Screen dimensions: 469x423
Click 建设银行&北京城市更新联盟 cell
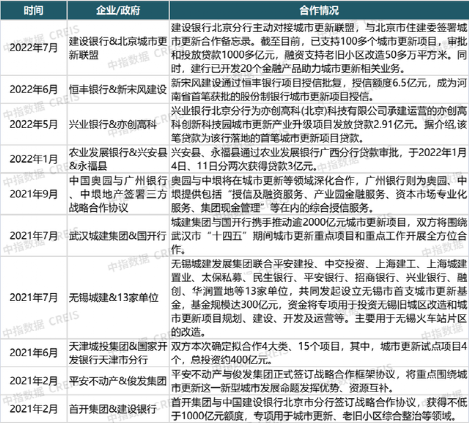tap(118, 48)
